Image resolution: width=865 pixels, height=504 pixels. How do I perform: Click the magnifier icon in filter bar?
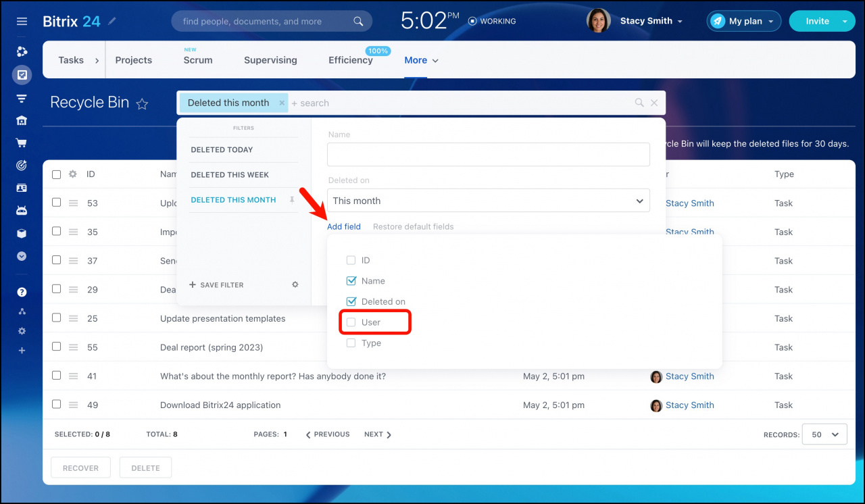pos(639,103)
